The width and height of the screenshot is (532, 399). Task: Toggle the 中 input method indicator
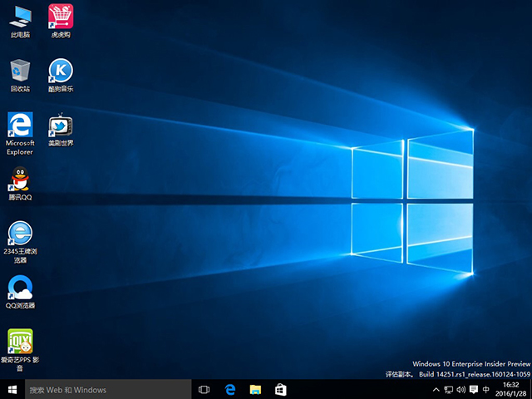pos(485,389)
